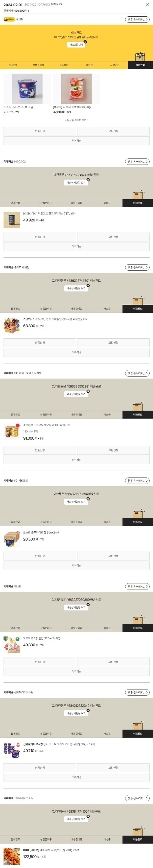Viewport: 153px width, 868px height.
Task: Expand 주문상품 자세히 보기
Action: 76,120
